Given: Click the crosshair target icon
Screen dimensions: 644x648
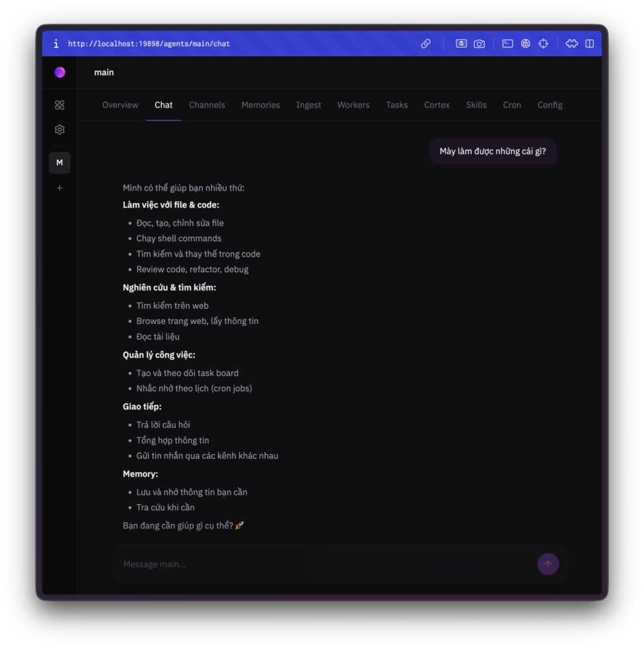Looking at the screenshot, I should 543,44.
